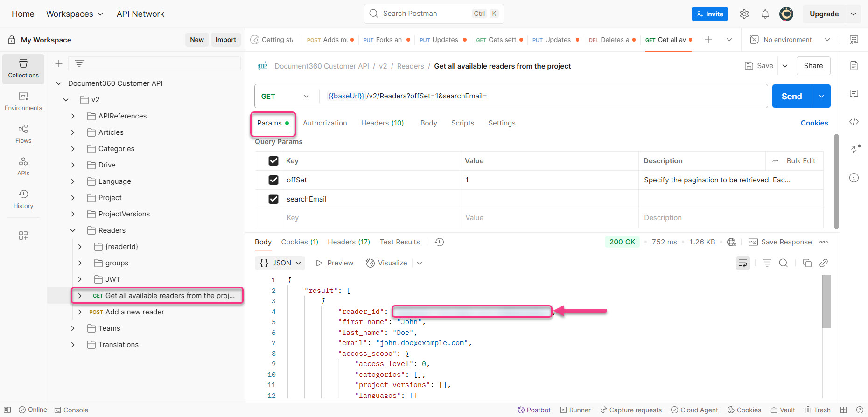Open the HTTP method GET dropdown
The height and width of the screenshot is (417, 868).
285,96
